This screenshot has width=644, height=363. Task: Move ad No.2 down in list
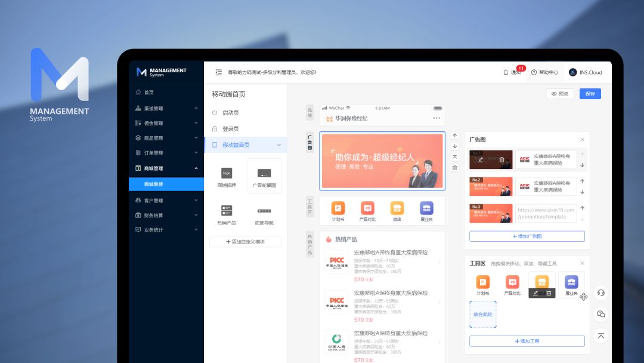coord(583,192)
